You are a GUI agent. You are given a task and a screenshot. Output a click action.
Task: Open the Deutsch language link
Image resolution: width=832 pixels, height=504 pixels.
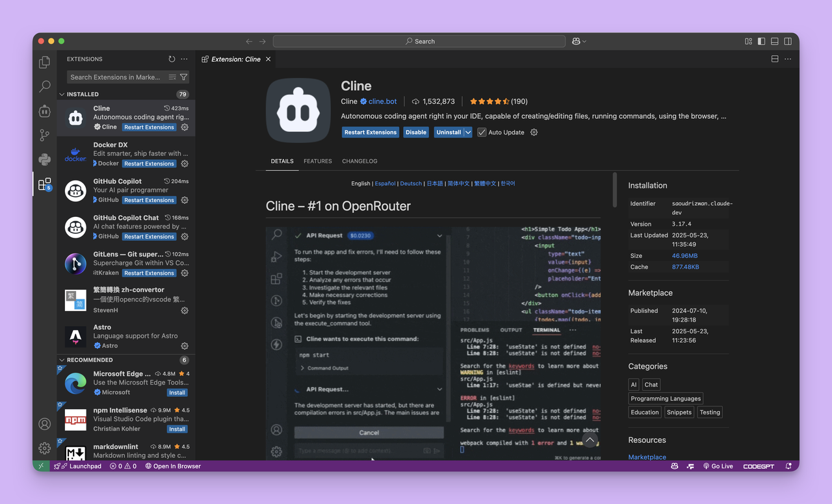(411, 184)
